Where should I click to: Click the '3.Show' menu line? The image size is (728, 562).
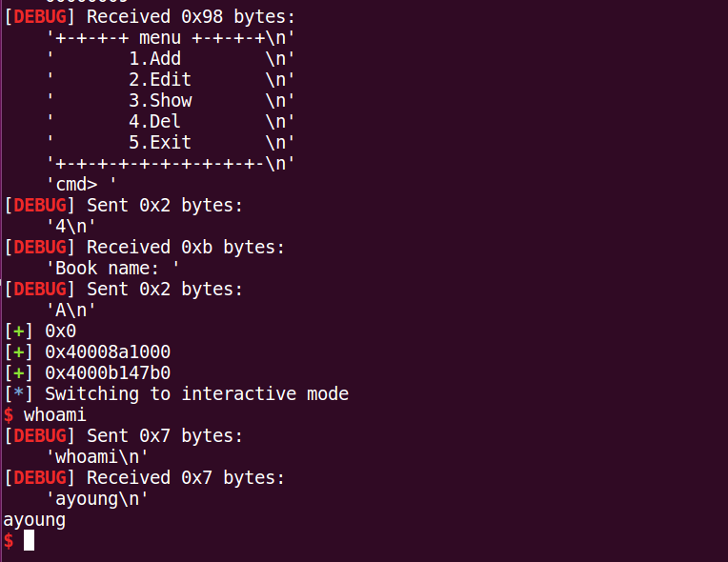point(160,101)
